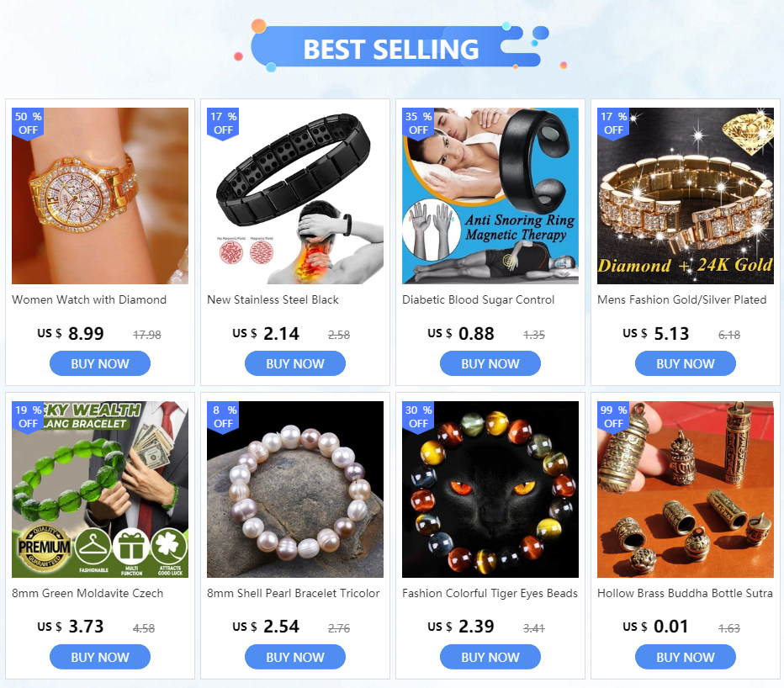Buy the Women Watch with Diamond now

point(100,363)
